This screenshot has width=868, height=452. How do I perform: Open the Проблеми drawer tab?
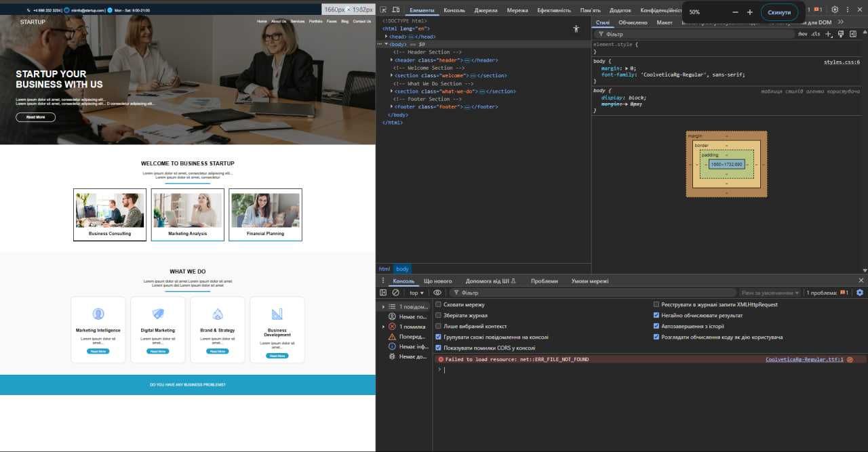pos(545,281)
